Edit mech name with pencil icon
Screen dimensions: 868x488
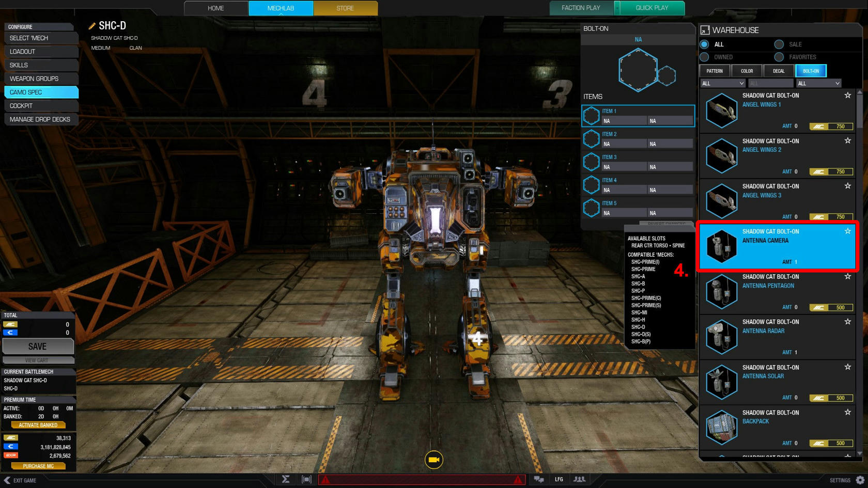92,26
